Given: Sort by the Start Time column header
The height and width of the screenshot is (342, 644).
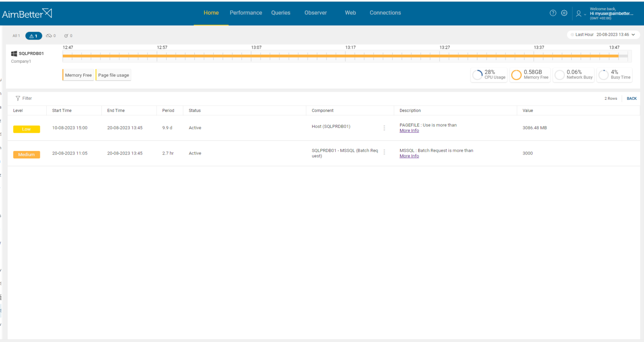Looking at the screenshot, I should (x=62, y=111).
